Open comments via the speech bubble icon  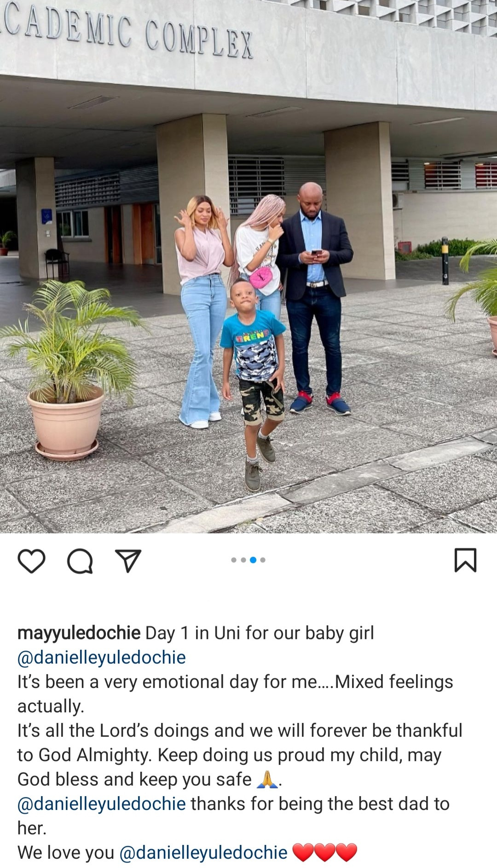[80, 561]
